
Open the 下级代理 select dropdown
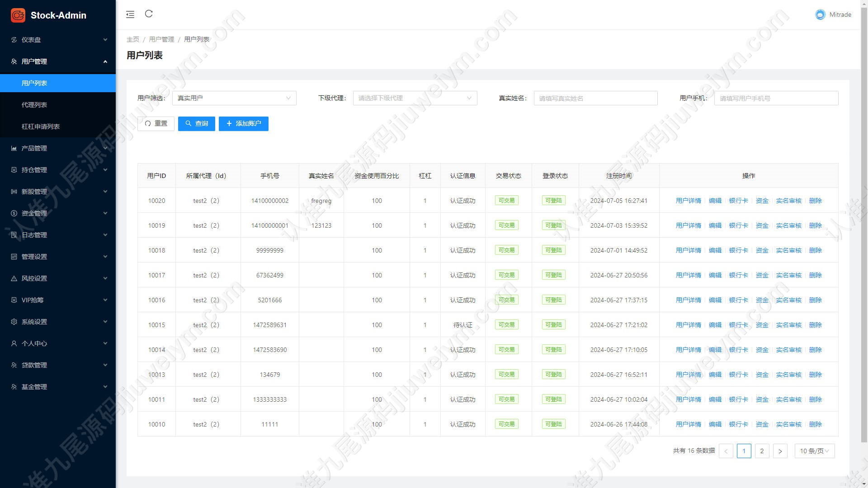point(415,98)
